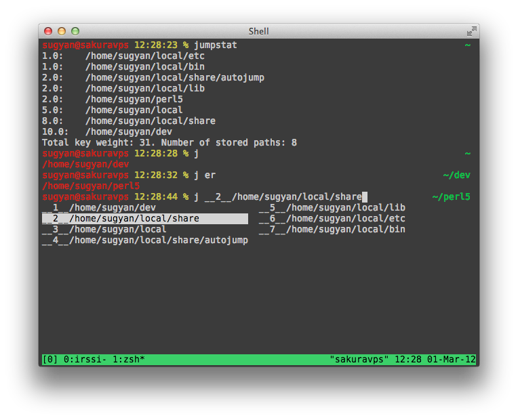Click the green '~/perl5' right prompt

[452, 197]
